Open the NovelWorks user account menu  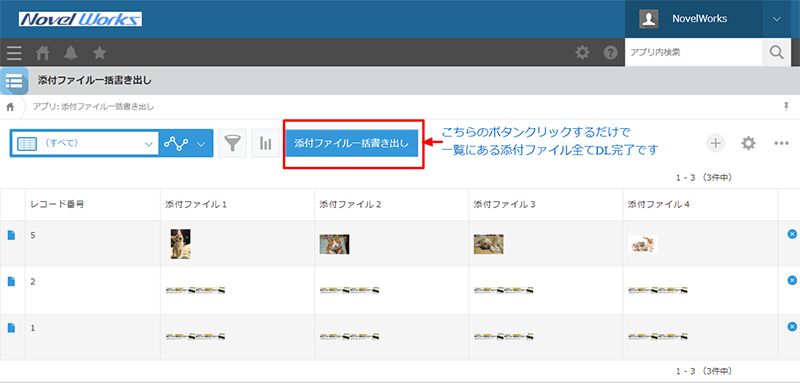click(x=694, y=19)
